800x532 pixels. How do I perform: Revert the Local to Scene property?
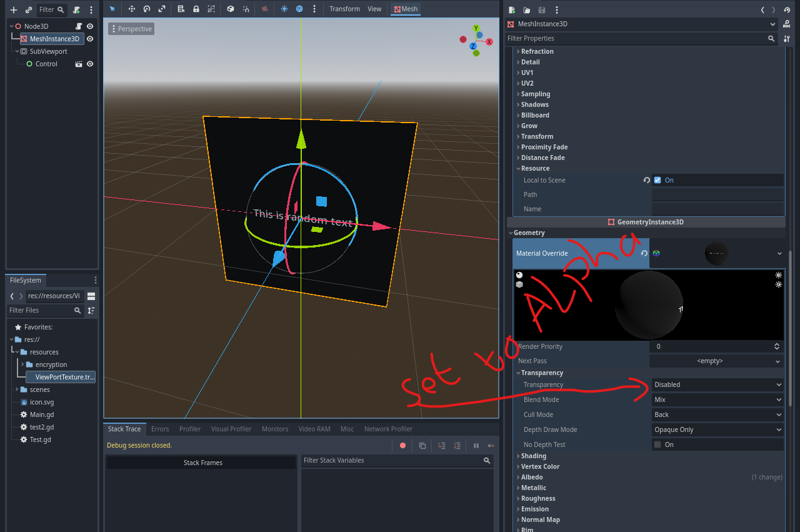point(646,180)
